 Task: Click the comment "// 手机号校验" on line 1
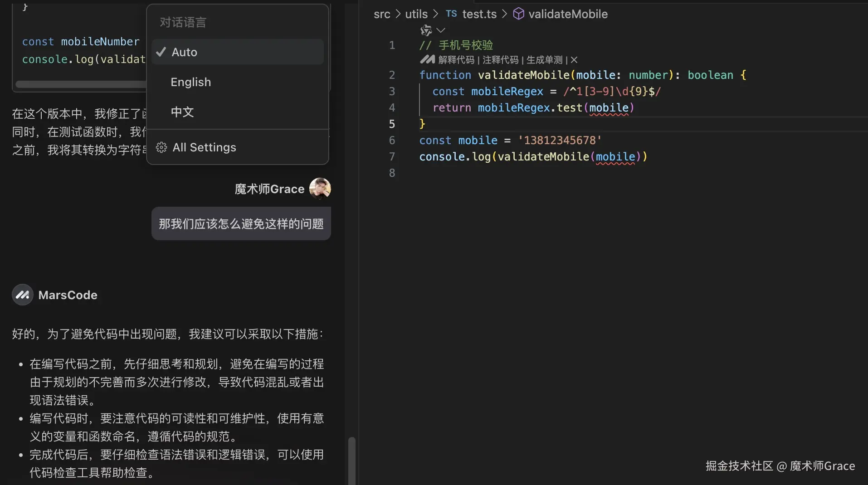pos(456,45)
